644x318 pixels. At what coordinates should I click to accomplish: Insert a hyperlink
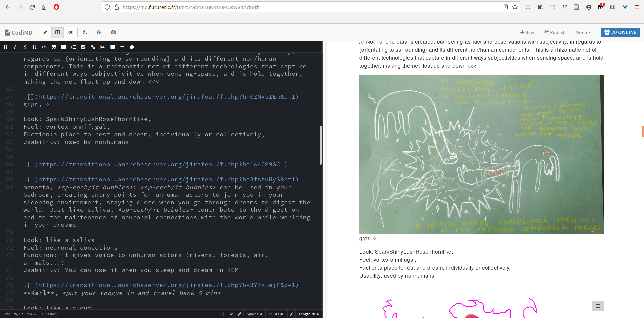(x=93, y=47)
